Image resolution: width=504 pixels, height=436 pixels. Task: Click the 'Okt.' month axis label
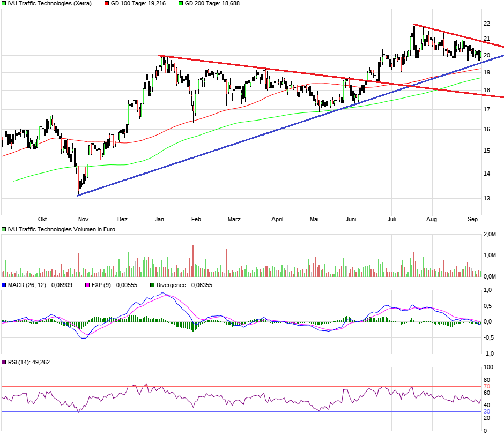[x=43, y=219]
